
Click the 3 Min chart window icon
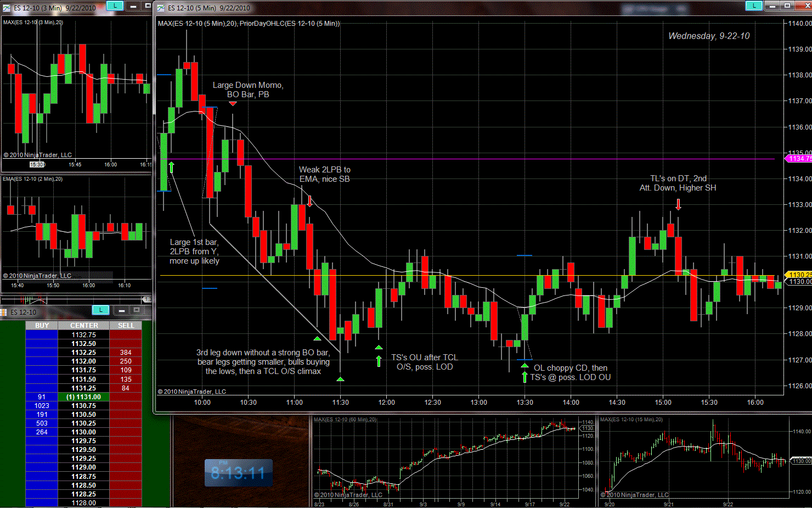pos(7,8)
